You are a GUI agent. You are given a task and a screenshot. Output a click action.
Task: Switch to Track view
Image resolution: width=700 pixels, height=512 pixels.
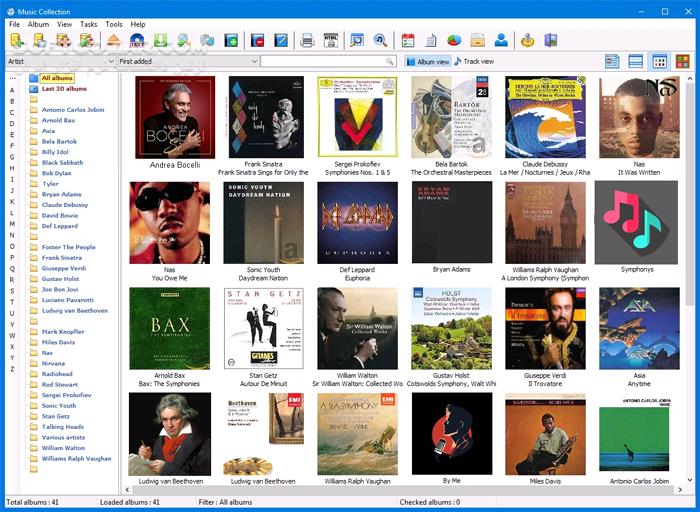[474, 62]
